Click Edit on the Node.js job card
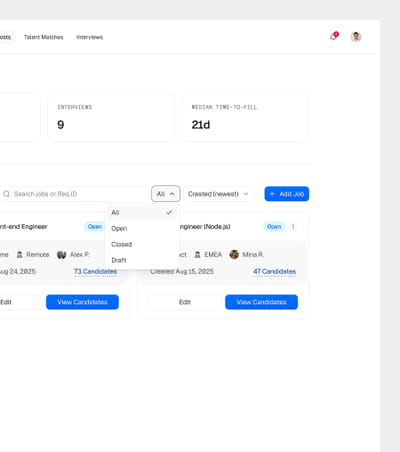 point(185,302)
